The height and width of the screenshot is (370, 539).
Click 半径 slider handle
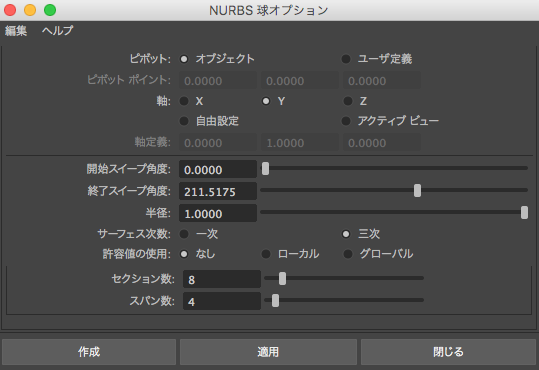(x=524, y=213)
